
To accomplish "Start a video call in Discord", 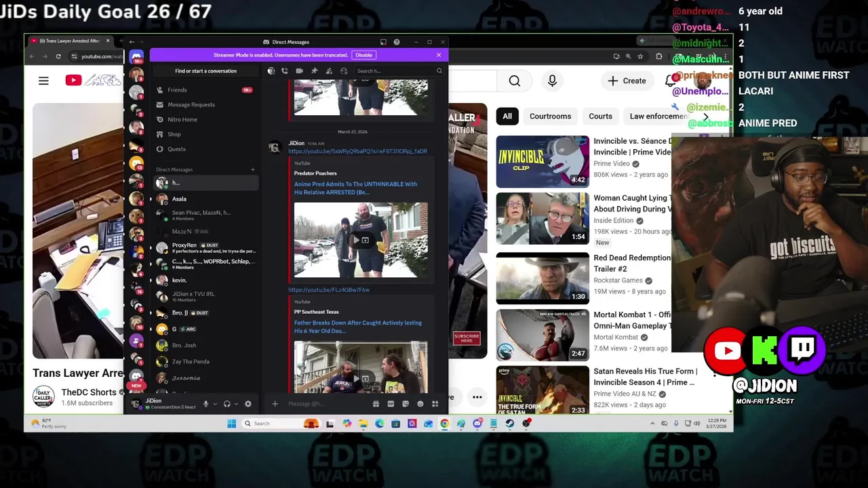I will coord(299,70).
